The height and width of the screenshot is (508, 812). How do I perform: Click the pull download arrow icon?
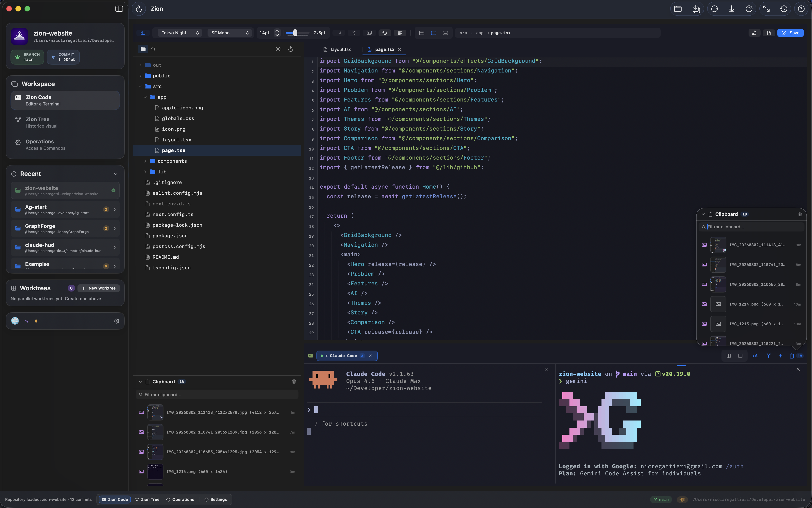pyautogui.click(x=732, y=9)
